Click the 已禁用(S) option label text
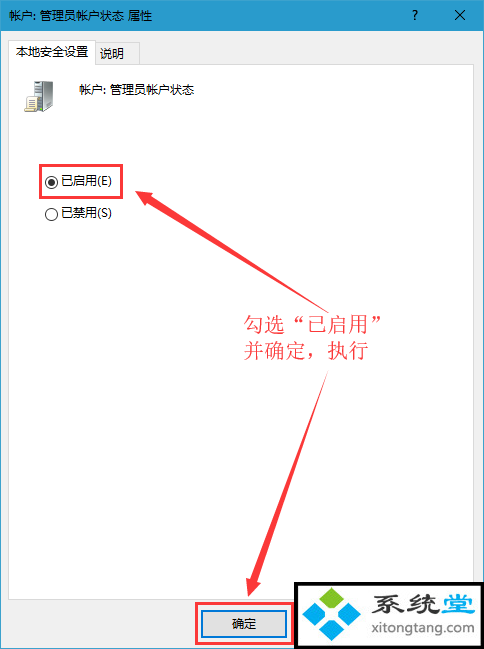Screen dimensions: 484x649 point(87,213)
